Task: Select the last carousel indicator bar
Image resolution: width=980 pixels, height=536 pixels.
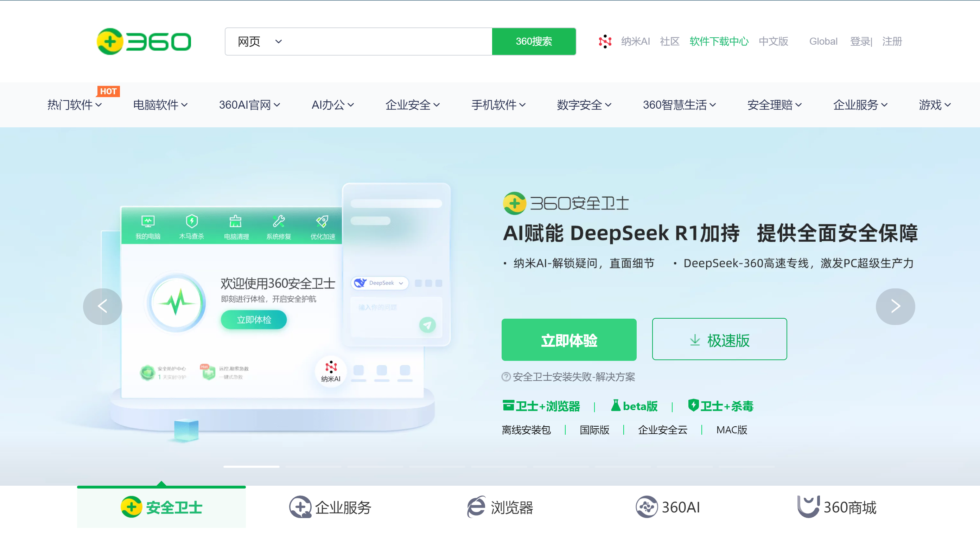Action: click(x=746, y=466)
